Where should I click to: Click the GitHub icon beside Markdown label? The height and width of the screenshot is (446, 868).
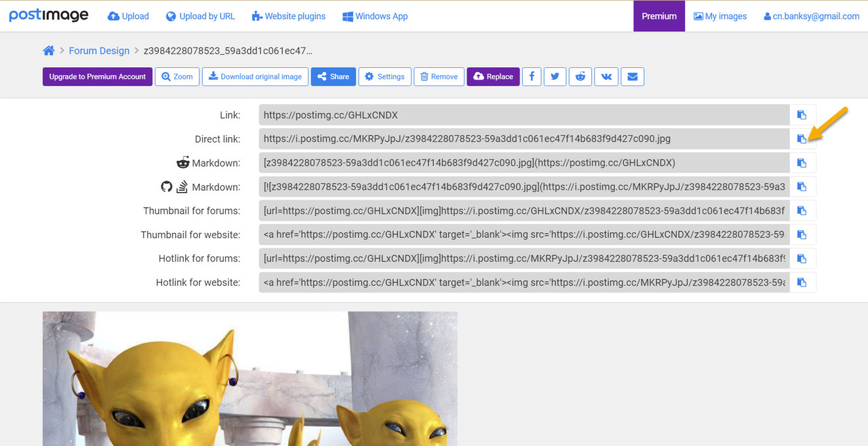[166, 186]
